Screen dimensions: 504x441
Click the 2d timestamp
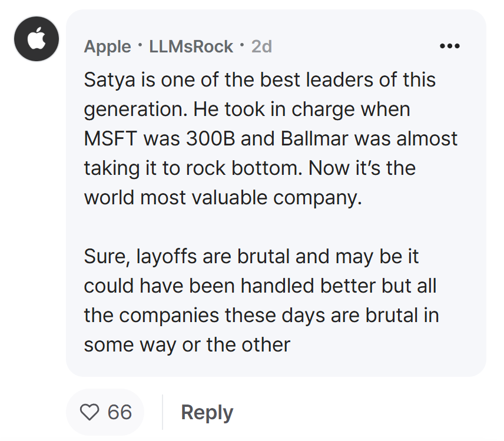pyautogui.click(x=261, y=47)
